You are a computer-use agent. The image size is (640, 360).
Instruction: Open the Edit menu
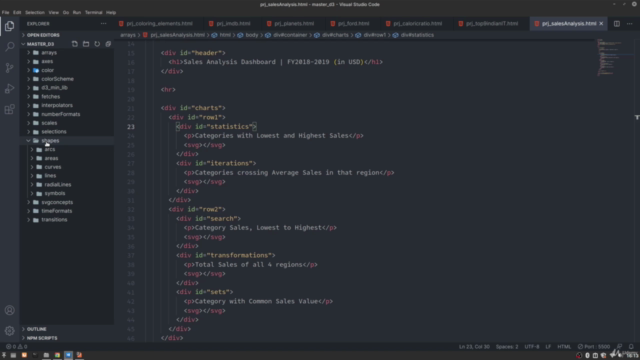(17, 13)
